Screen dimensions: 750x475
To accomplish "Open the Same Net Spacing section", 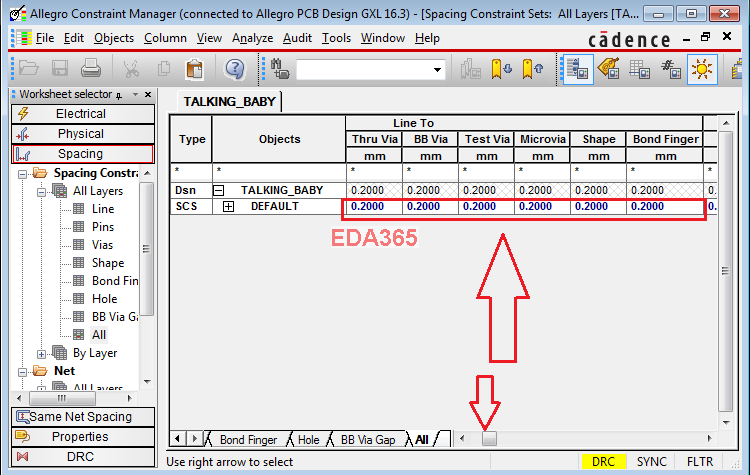I will (x=83, y=417).
